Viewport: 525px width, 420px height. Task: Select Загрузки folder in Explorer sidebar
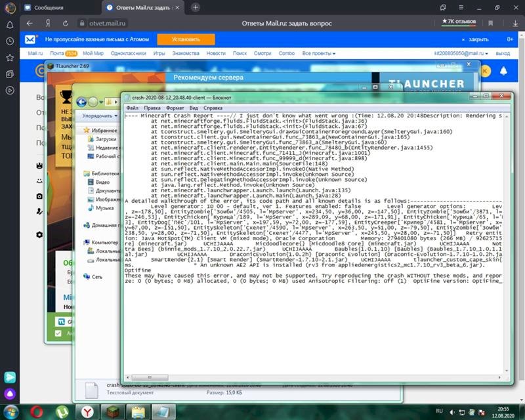pyautogui.click(x=106, y=139)
